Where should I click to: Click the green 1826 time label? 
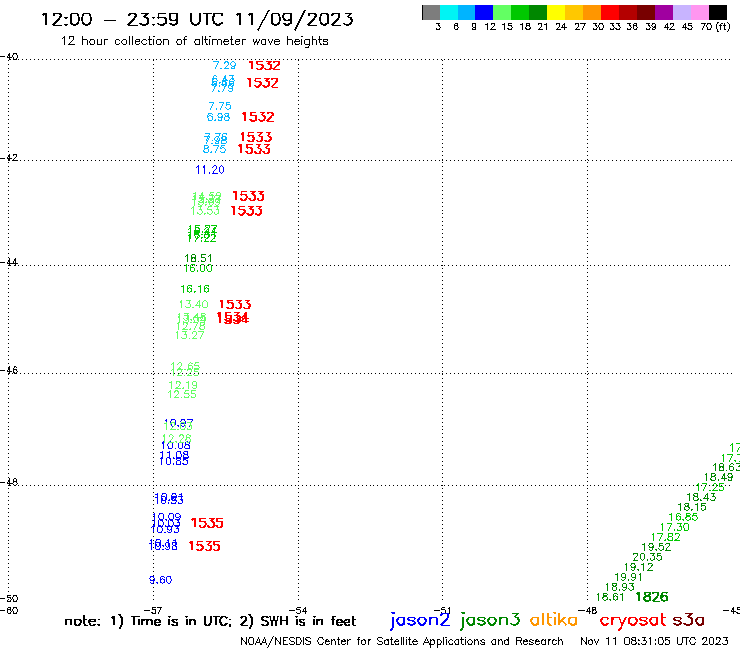[652, 597]
